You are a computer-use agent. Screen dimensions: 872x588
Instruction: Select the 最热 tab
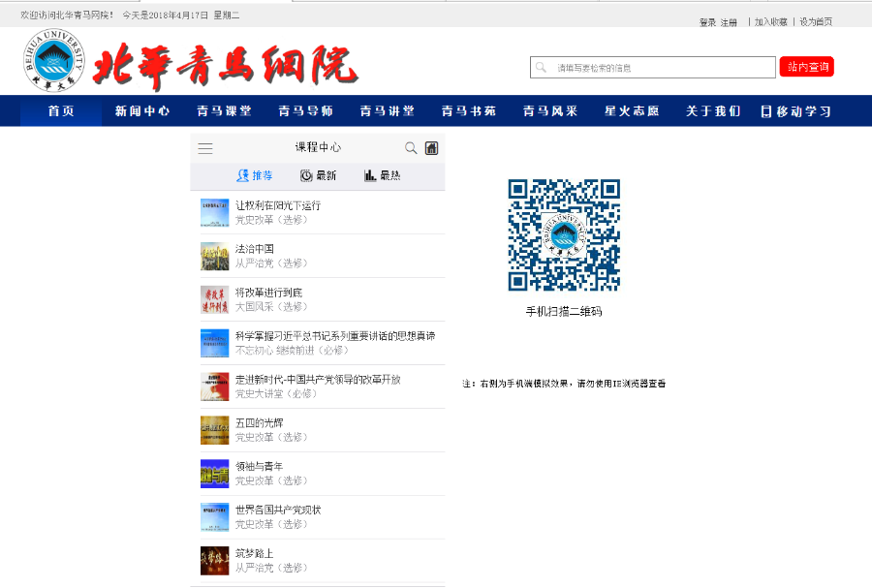point(383,175)
